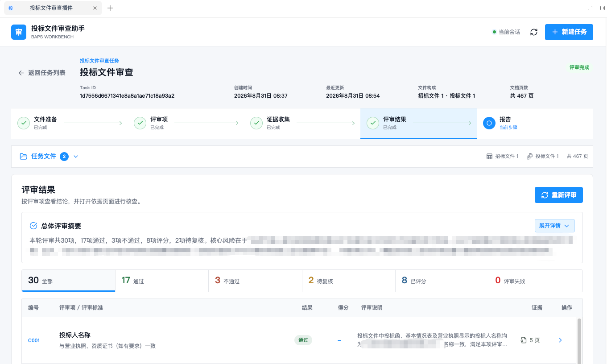
Task: Refresh the session with the reload icon
Action: click(x=533, y=32)
